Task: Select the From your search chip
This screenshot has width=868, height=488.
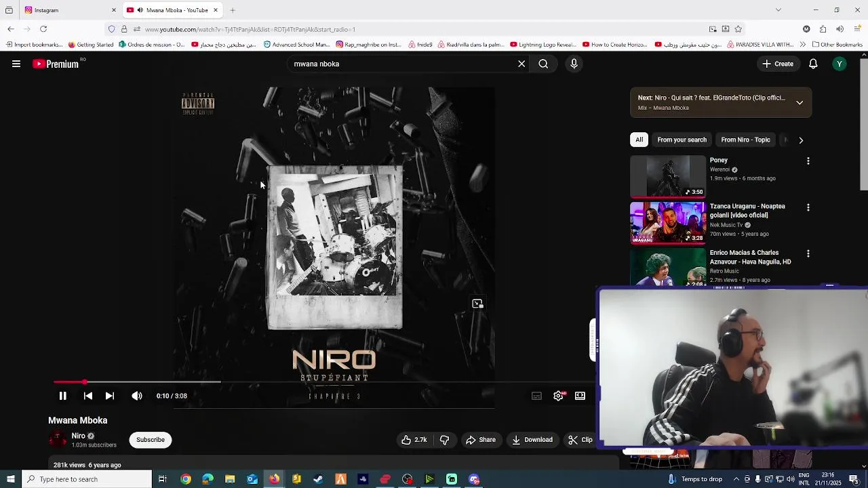Action: pyautogui.click(x=682, y=140)
